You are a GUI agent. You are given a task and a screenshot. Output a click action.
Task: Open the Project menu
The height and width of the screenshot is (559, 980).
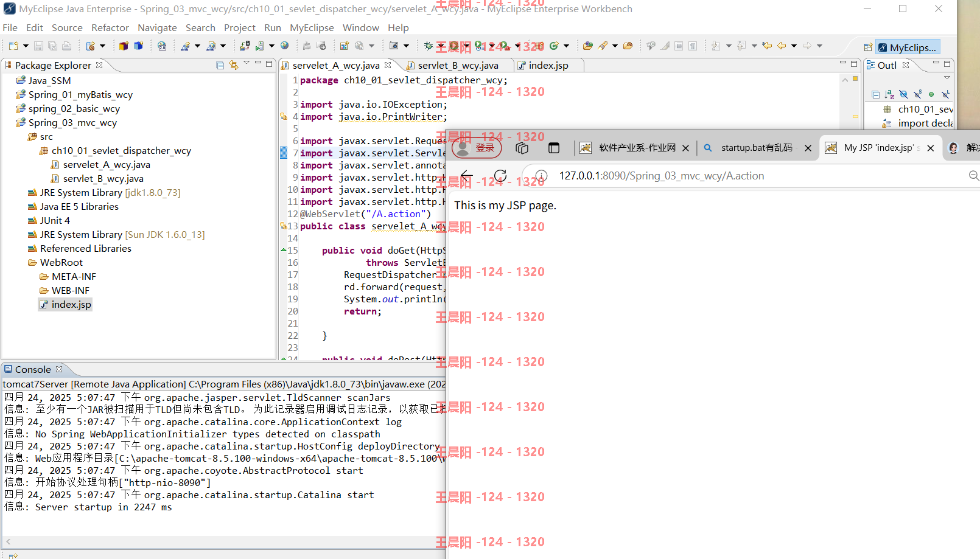[240, 27]
